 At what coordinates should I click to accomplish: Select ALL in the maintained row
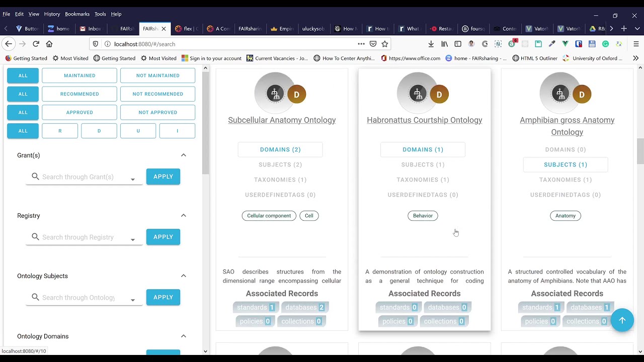[x=23, y=75]
